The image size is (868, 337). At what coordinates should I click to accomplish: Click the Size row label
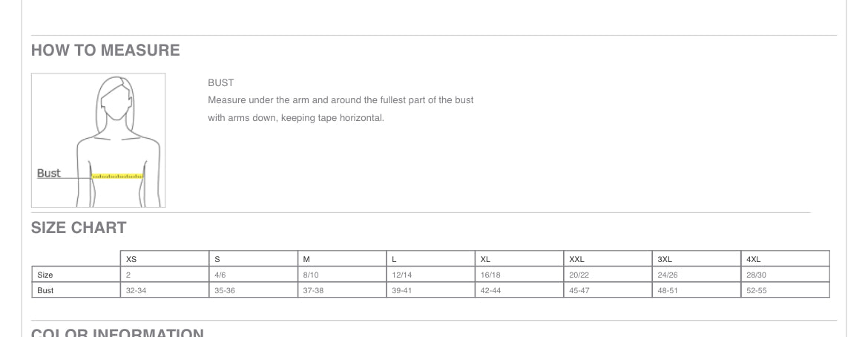point(45,275)
